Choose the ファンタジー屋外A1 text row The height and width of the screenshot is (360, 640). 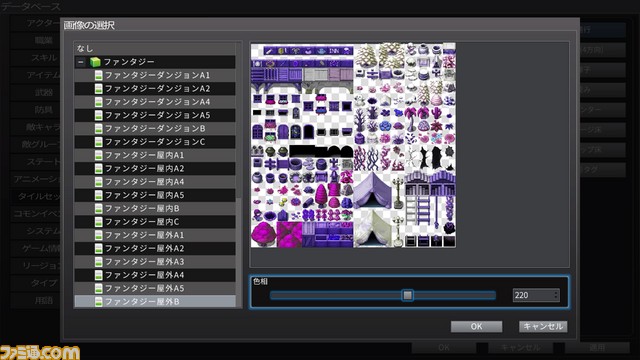coord(155,235)
